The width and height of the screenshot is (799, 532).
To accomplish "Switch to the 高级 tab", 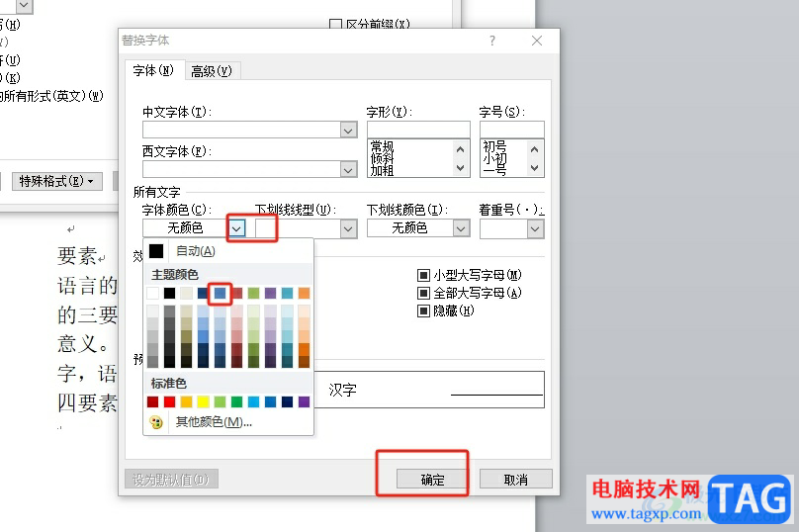I will pos(211,71).
